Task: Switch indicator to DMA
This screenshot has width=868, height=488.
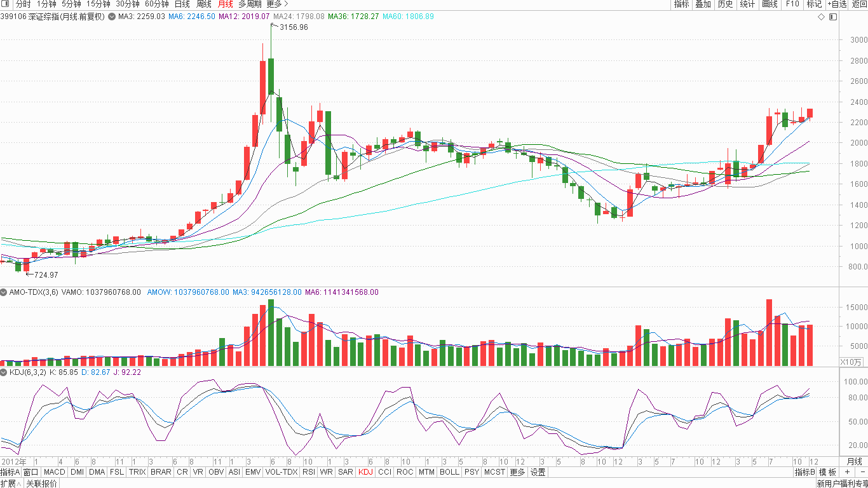Action: [x=97, y=472]
